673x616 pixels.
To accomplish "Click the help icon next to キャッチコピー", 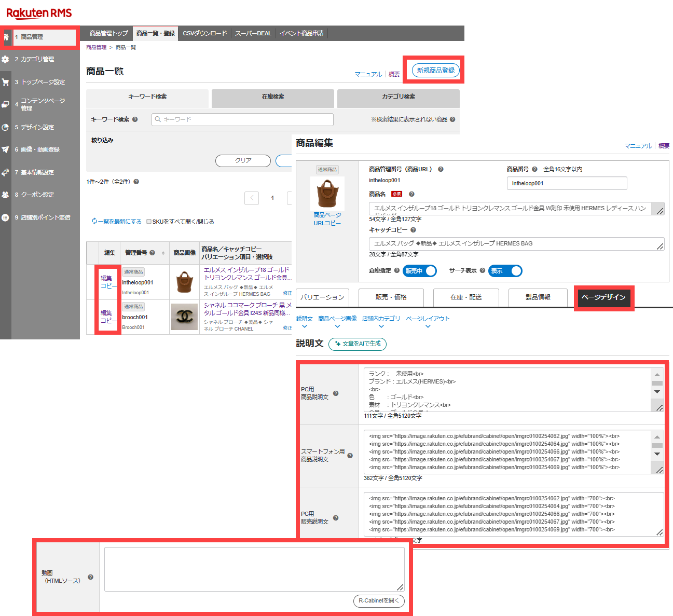I will click(413, 230).
